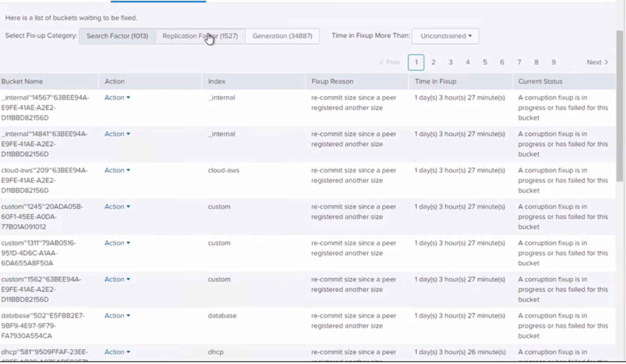Select the Current Status column header
Viewport: 626px width, 364px height.
[x=540, y=81]
